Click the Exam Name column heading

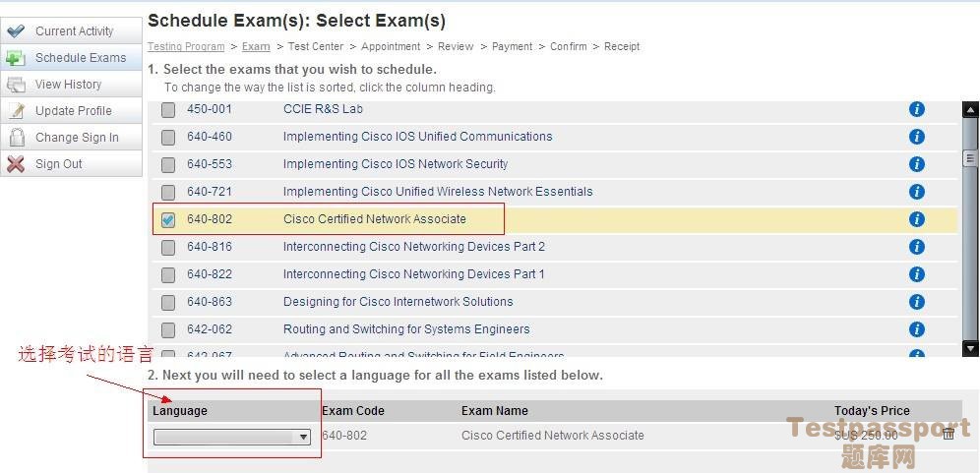494,410
